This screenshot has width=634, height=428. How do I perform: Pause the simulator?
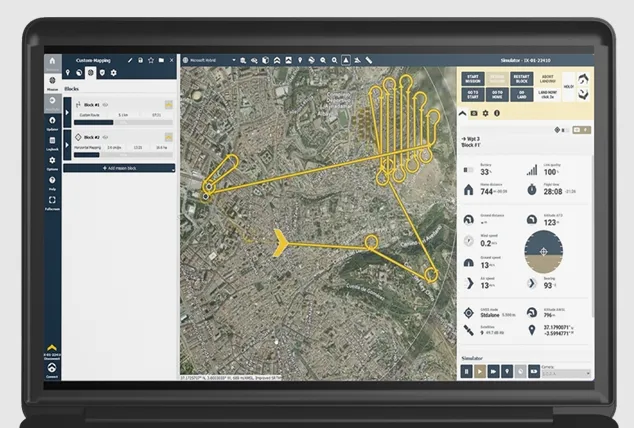(x=466, y=371)
